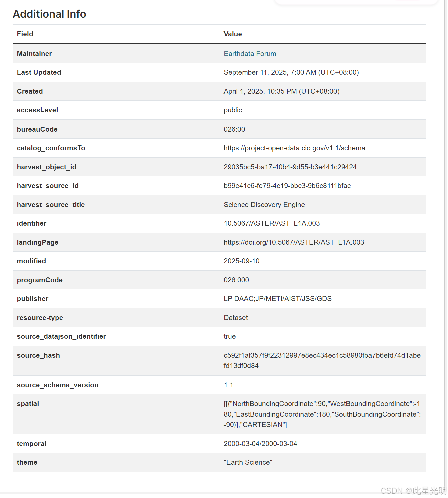Click the source_hash value text
This screenshot has width=448, height=498.
322,360
